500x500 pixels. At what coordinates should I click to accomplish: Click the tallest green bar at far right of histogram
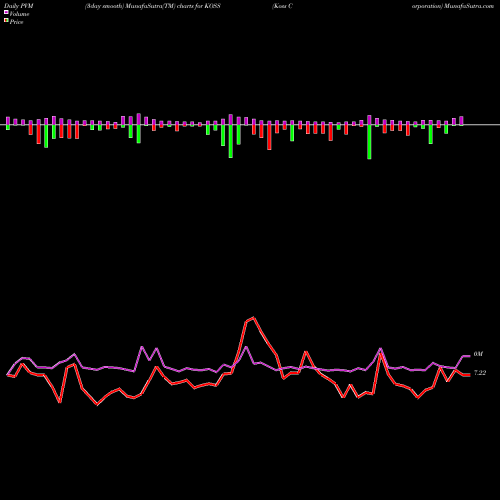click(x=369, y=142)
